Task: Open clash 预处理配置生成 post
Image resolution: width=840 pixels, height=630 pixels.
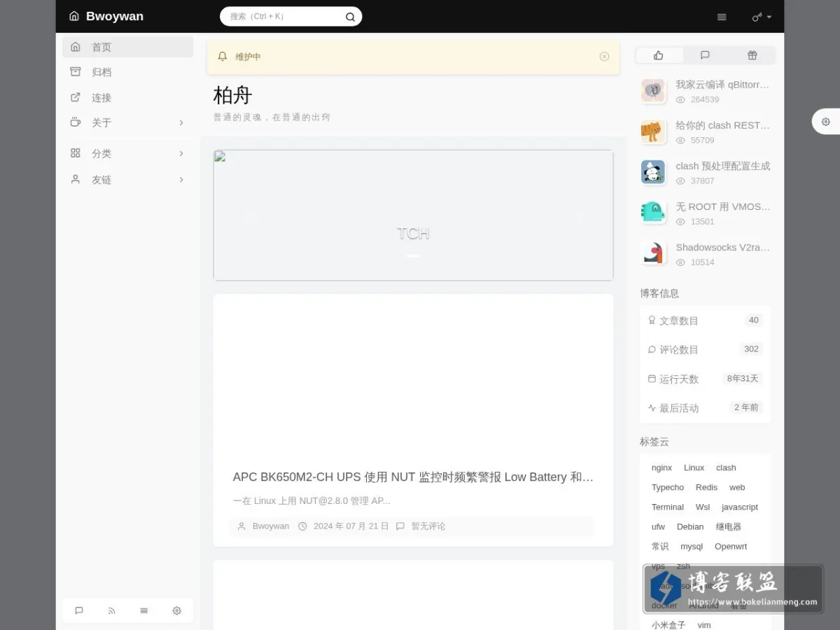Action: point(722,166)
